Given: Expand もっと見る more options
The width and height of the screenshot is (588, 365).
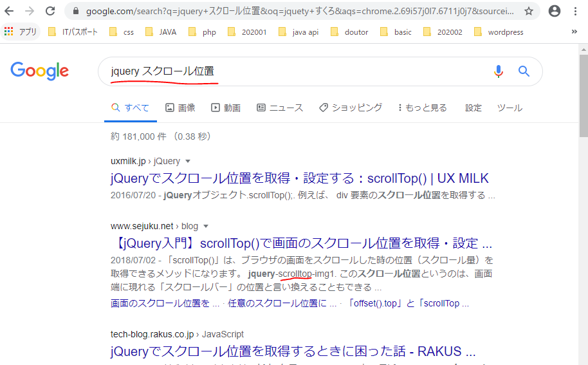Looking at the screenshot, I should point(423,108).
